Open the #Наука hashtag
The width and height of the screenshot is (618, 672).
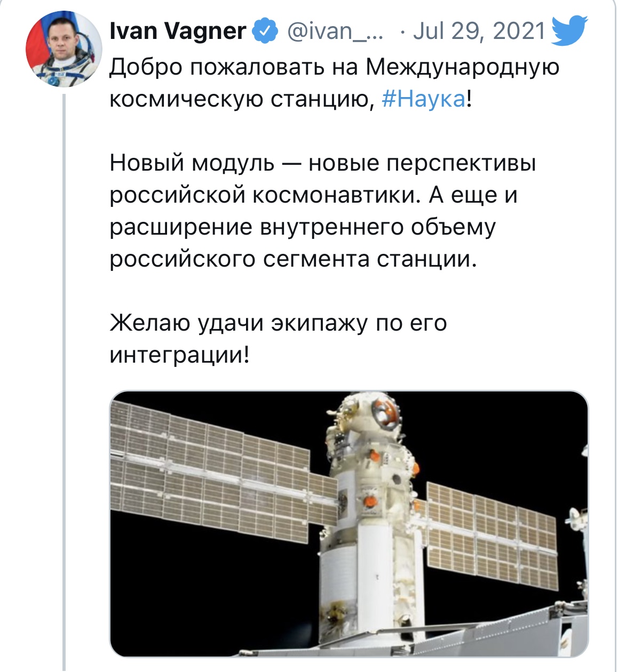click(x=424, y=99)
